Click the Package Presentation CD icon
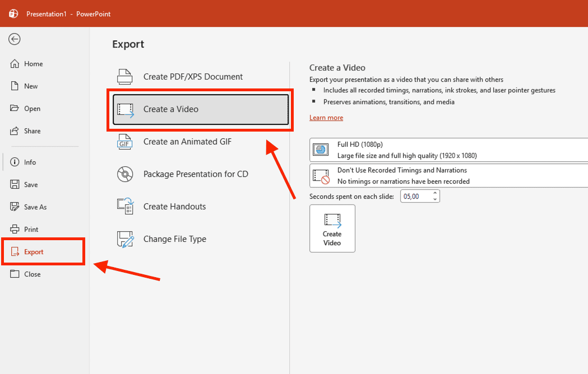The image size is (588, 374). [125, 174]
